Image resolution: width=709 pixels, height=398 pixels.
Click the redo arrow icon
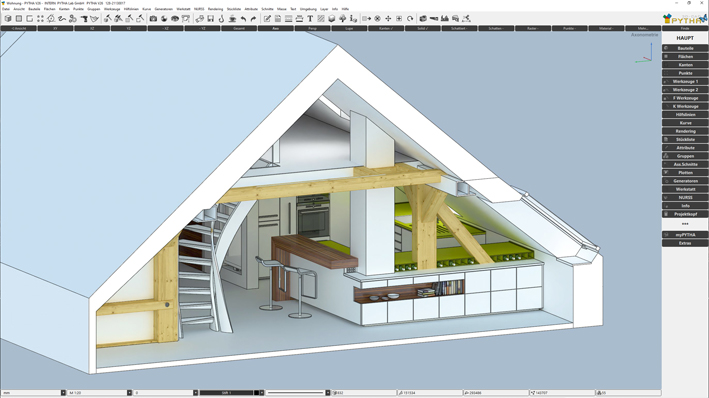(x=253, y=19)
